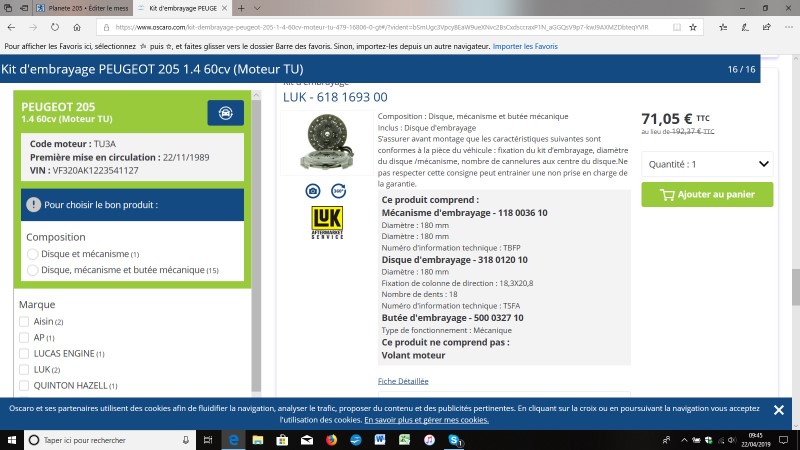The image size is (800, 450).
Task: Click 'Ajouter au panier' button
Action: pyautogui.click(x=707, y=194)
